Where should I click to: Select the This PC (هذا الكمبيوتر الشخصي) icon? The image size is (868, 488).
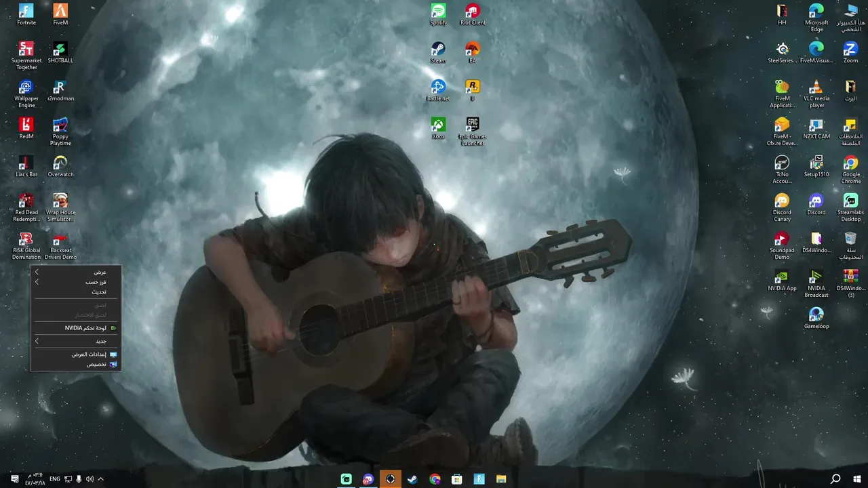pyautogui.click(x=850, y=18)
